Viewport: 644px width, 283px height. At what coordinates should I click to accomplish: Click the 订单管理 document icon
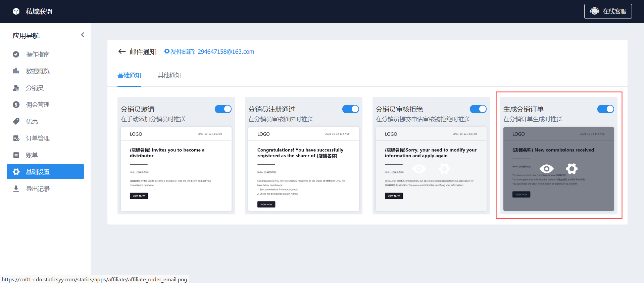click(x=16, y=138)
